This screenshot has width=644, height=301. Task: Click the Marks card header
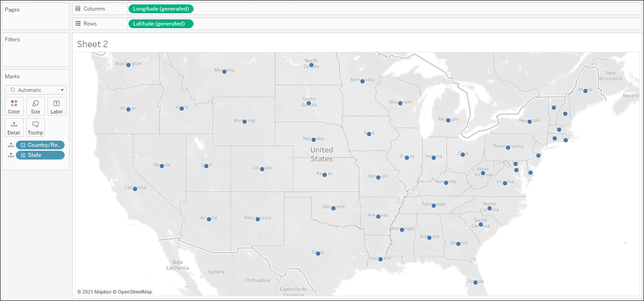[12, 77]
